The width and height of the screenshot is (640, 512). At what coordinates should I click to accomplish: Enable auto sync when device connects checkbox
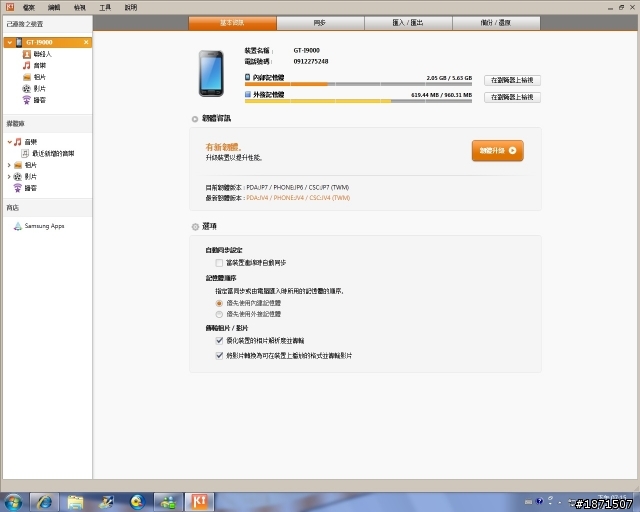(x=219, y=263)
